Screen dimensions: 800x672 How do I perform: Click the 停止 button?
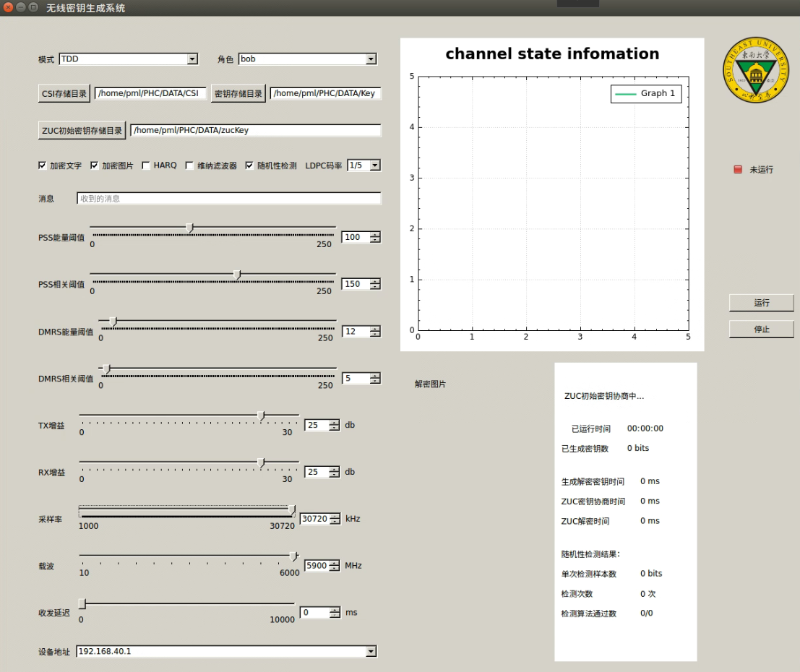pyautogui.click(x=761, y=329)
